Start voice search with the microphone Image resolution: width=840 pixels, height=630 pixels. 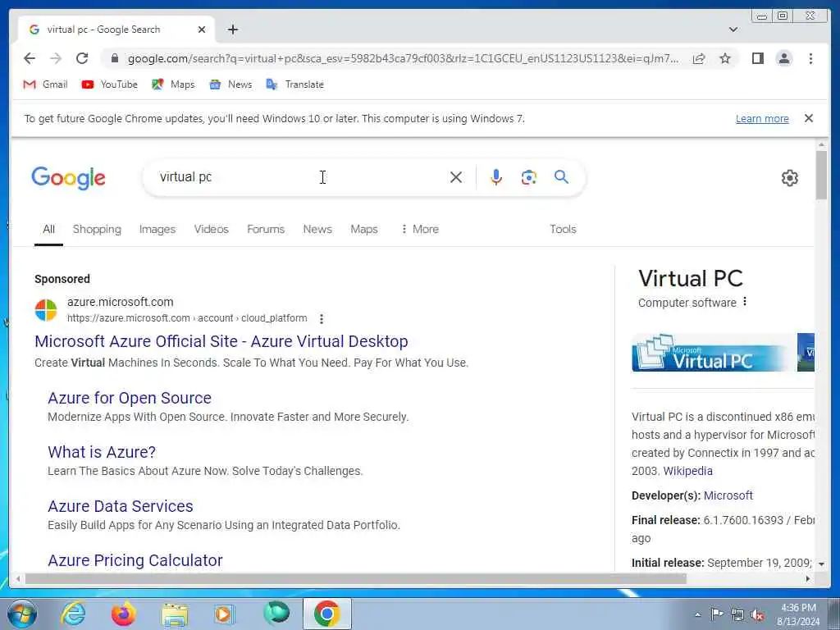pos(496,177)
